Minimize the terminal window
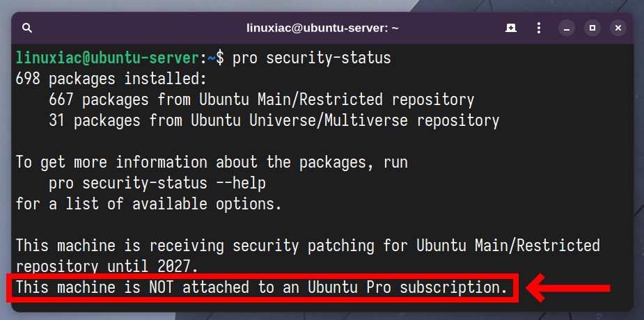The height and width of the screenshot is (320, 644). (567, 29)
